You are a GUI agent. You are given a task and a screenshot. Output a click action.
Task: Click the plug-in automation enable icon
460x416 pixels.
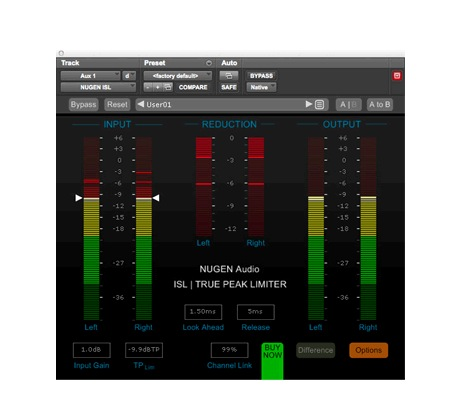click(229, 76)
